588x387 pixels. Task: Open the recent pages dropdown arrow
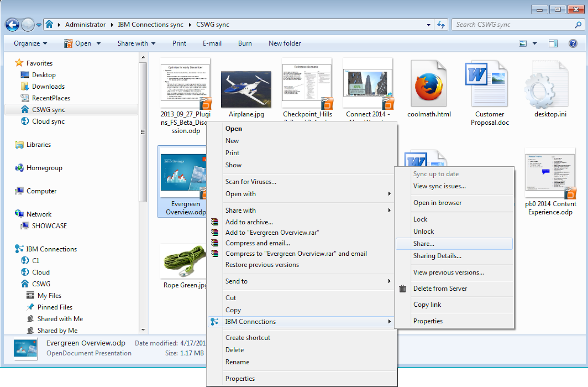[39, 25]
